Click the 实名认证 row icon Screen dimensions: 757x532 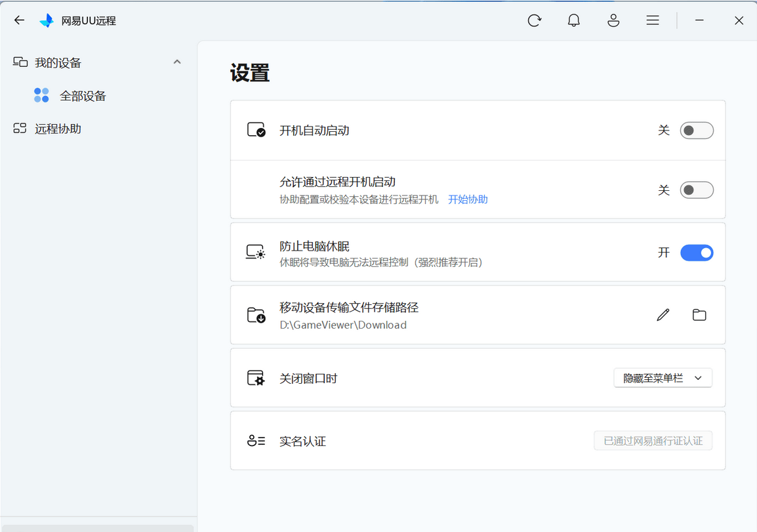coord(256,441)
